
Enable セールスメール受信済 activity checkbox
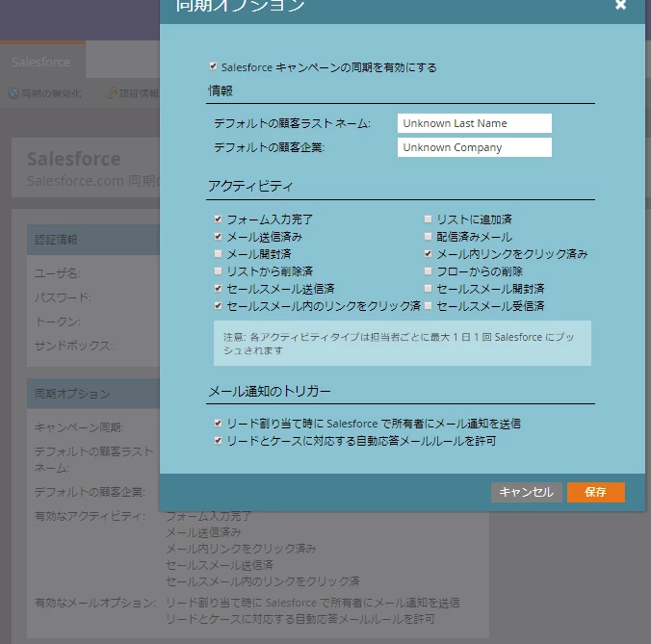[428, 306]
